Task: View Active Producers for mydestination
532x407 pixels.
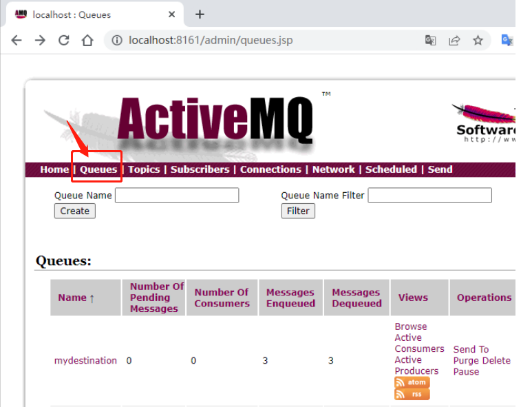Action: point(416,365)
